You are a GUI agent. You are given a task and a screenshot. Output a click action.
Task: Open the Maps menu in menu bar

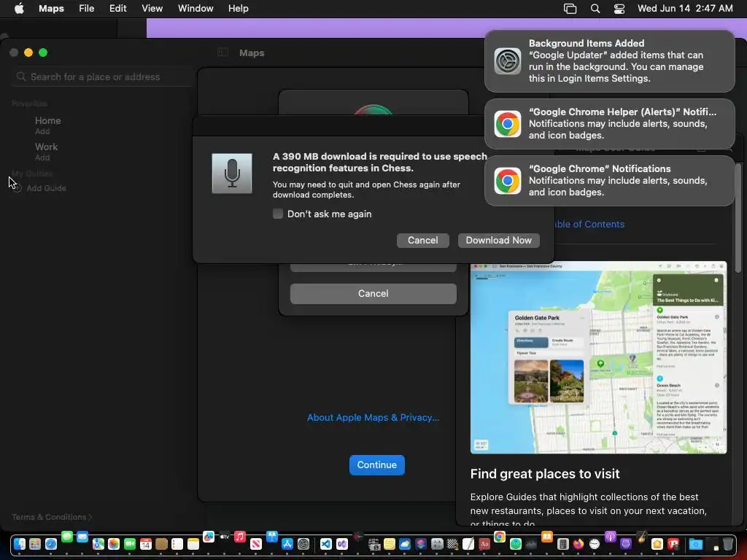tap(52, 9)
